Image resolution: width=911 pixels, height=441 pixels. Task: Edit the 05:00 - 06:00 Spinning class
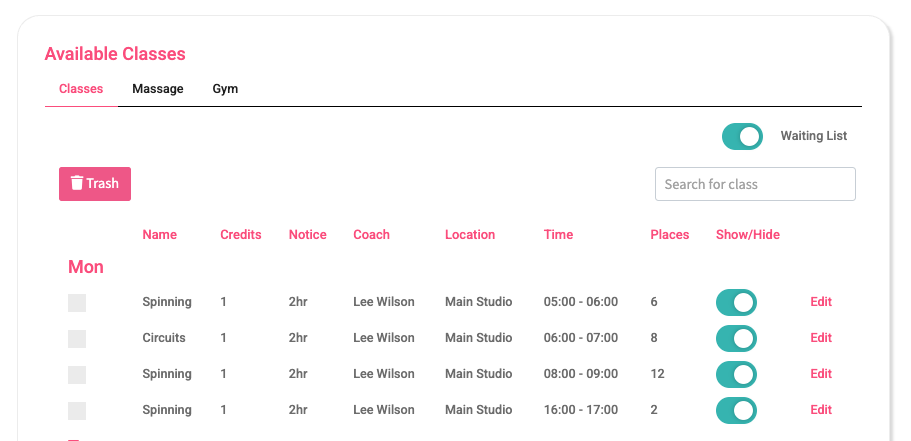click(x=821, y=302)
